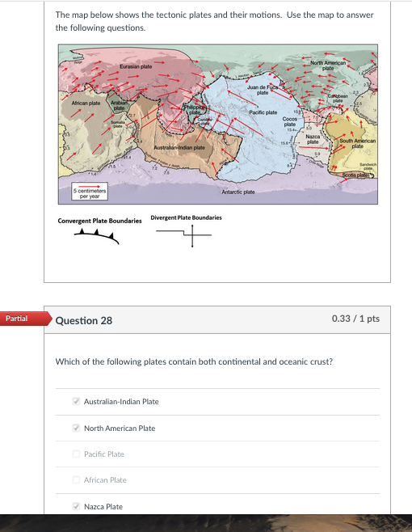Click the Pacific plate label on map
The width and height of the screenshot is (412, 532).
(263, 112)
